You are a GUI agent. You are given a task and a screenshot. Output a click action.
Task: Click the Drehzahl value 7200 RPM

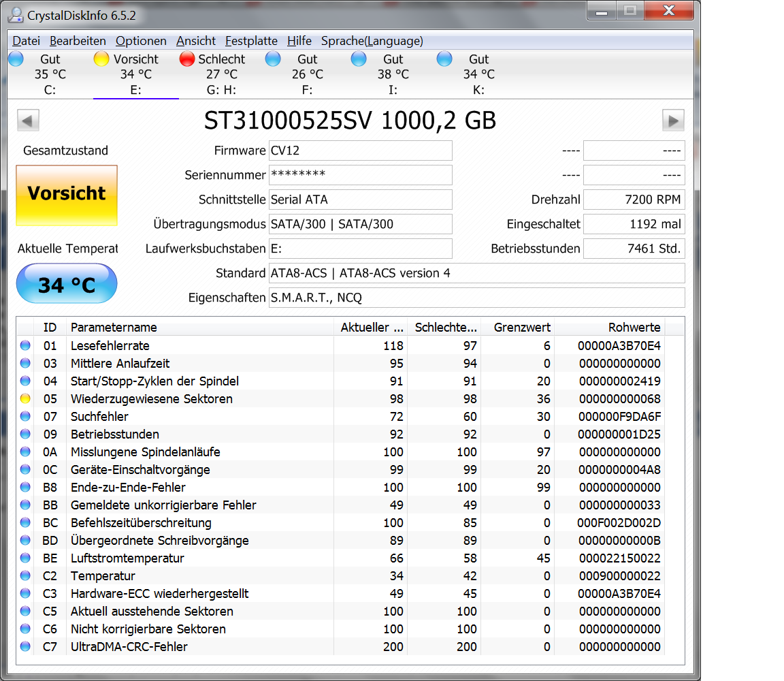coord(634,200)
